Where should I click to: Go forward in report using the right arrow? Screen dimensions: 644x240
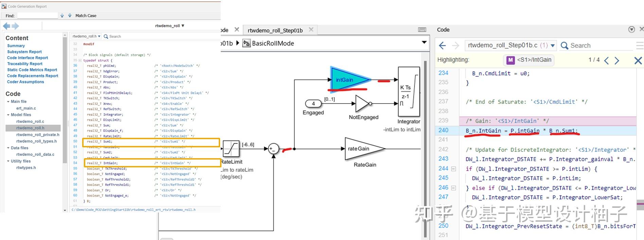[x=15, y=26]
